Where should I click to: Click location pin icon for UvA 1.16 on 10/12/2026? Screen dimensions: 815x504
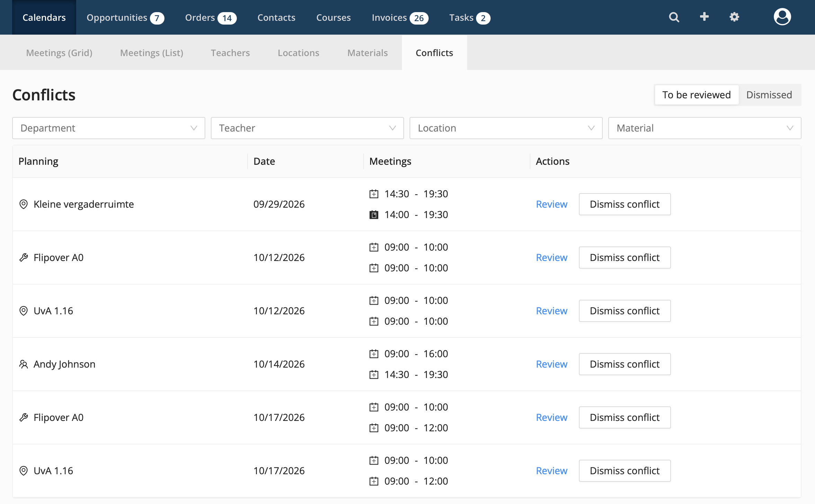point(23,311)
